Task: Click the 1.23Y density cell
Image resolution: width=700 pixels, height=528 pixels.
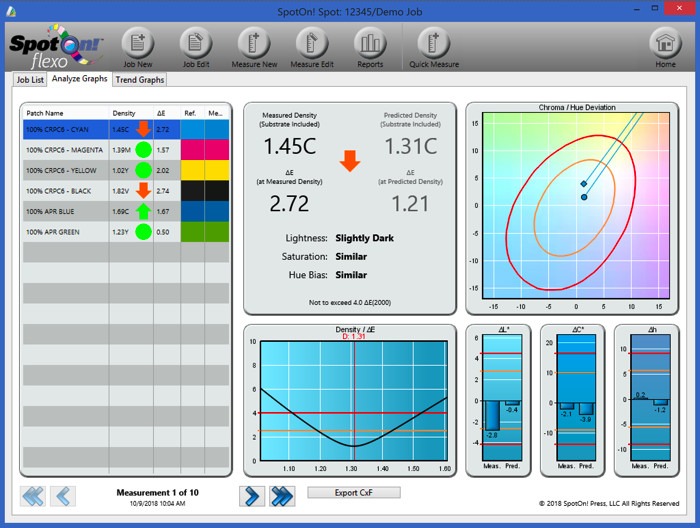Action: pos(121,232)
